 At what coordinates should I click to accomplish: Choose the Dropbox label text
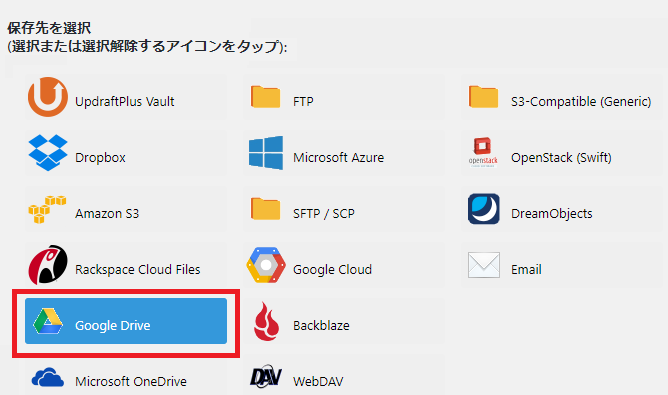click(100, 158)
